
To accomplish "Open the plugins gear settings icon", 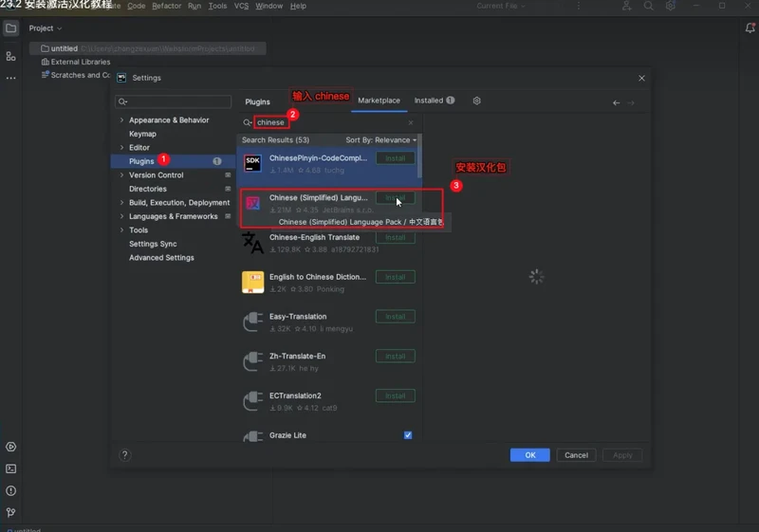I will click(476, 101).
